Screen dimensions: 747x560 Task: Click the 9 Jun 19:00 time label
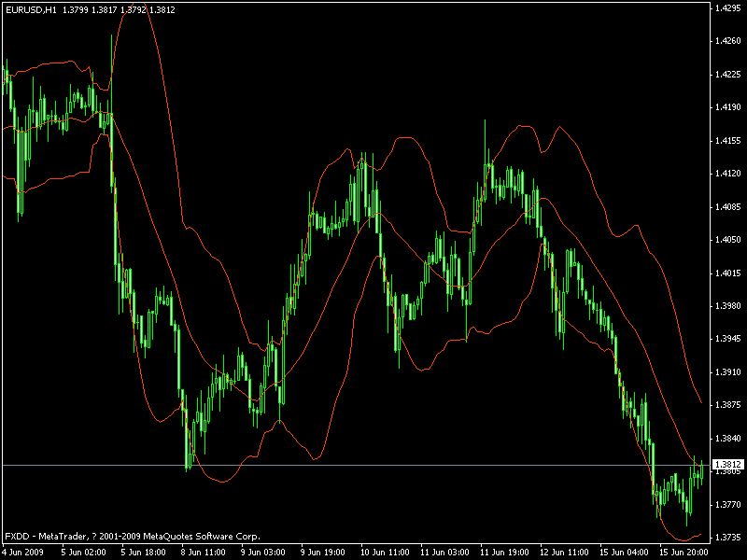click(323, 553)
